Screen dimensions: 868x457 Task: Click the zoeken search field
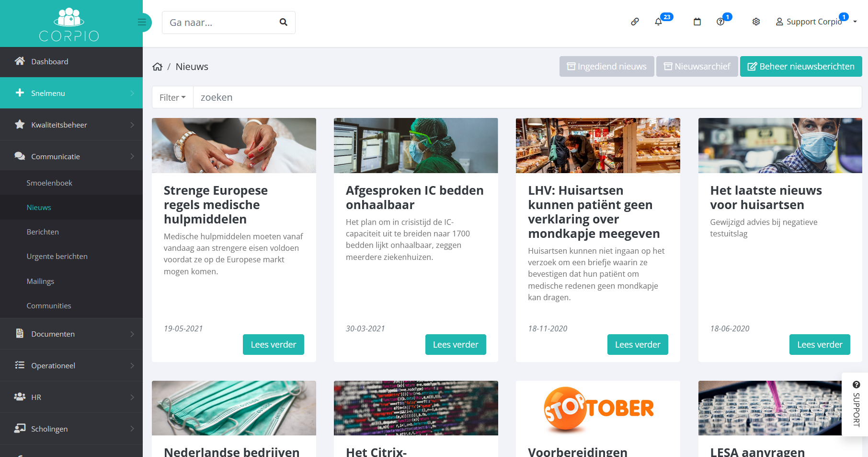[x=527, y=97]
